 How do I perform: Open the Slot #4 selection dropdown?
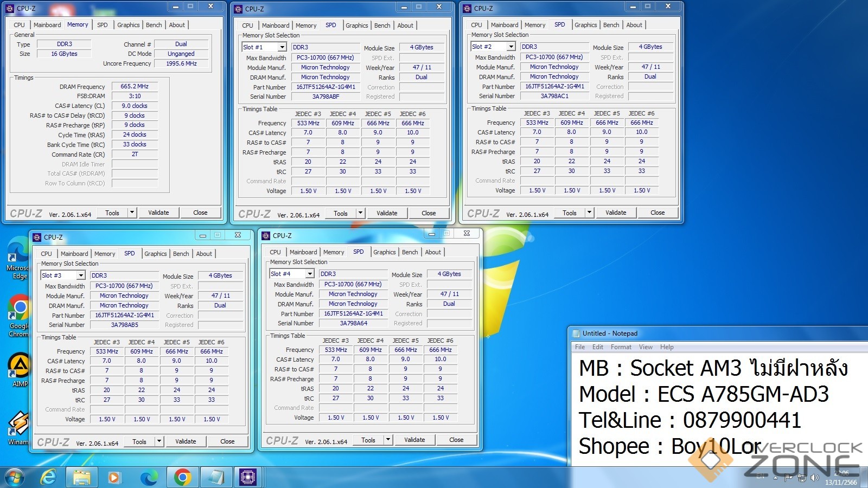[x=309, y=274]
